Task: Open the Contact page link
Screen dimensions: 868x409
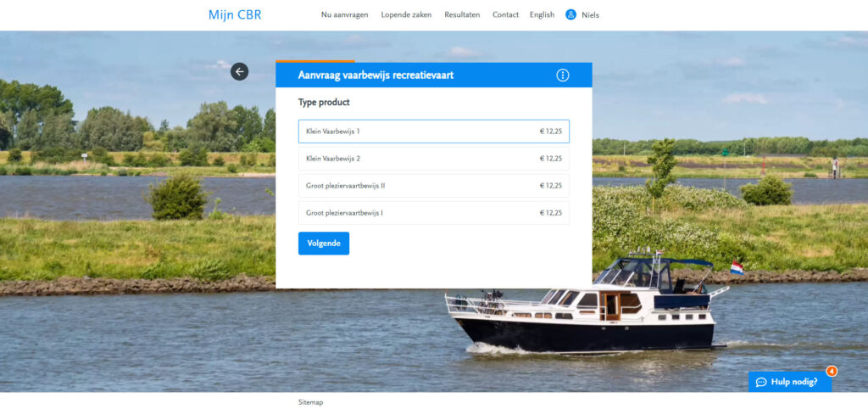Action: 506,15
